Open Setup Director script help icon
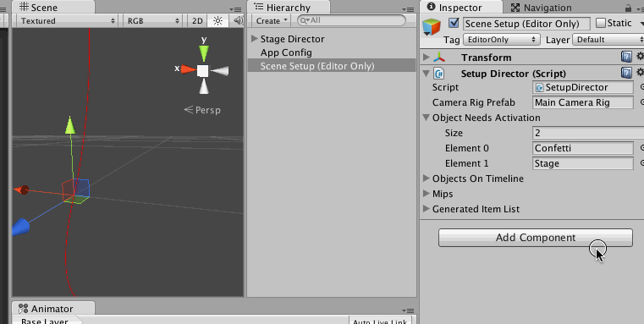Viewport: 644px width, 324px height. tap(626, 73)
